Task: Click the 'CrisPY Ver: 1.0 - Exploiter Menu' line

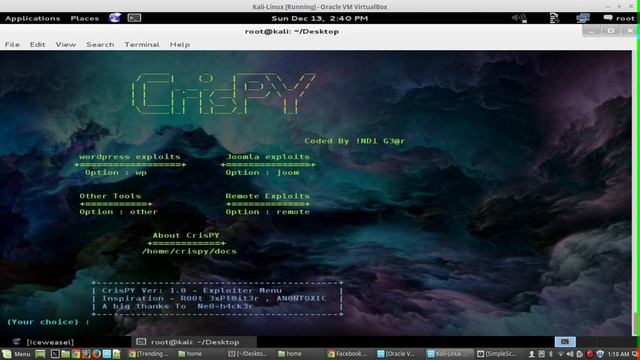Action: (x=192, y=291)
